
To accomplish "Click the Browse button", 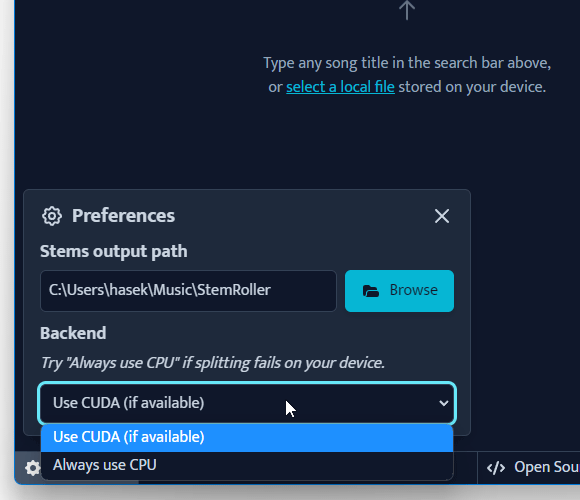I will coord(399,291).
